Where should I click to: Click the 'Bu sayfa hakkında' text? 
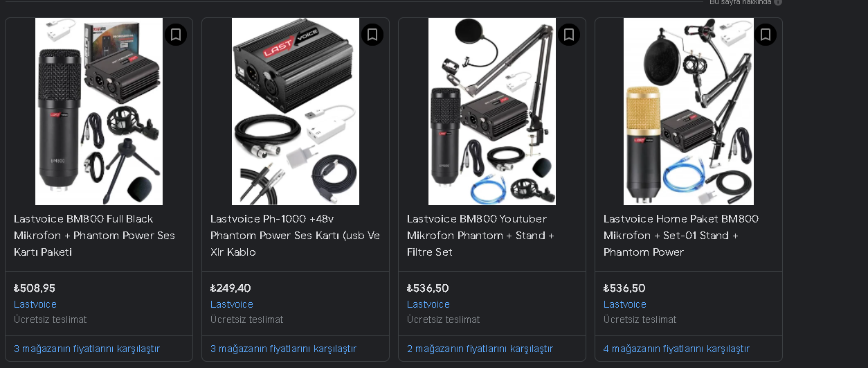point(740,2)
